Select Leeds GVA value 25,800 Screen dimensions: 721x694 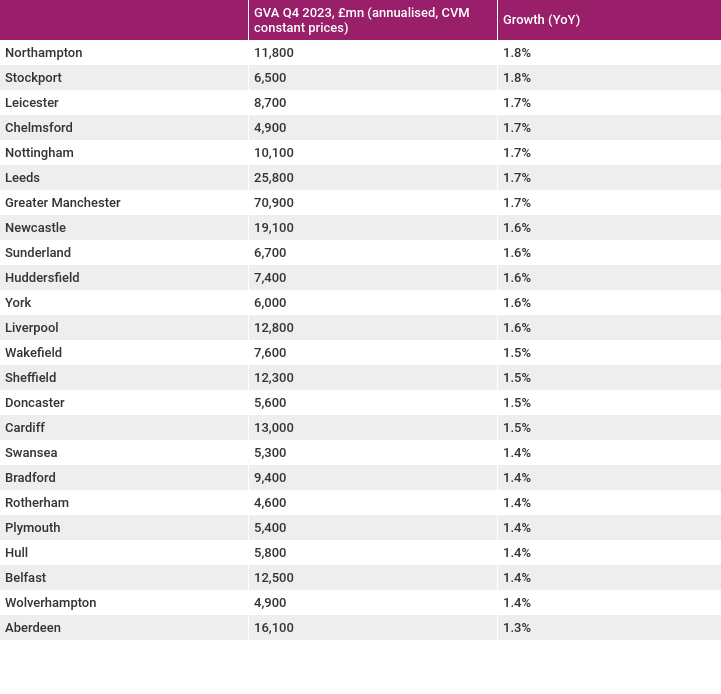click(274, 178)
